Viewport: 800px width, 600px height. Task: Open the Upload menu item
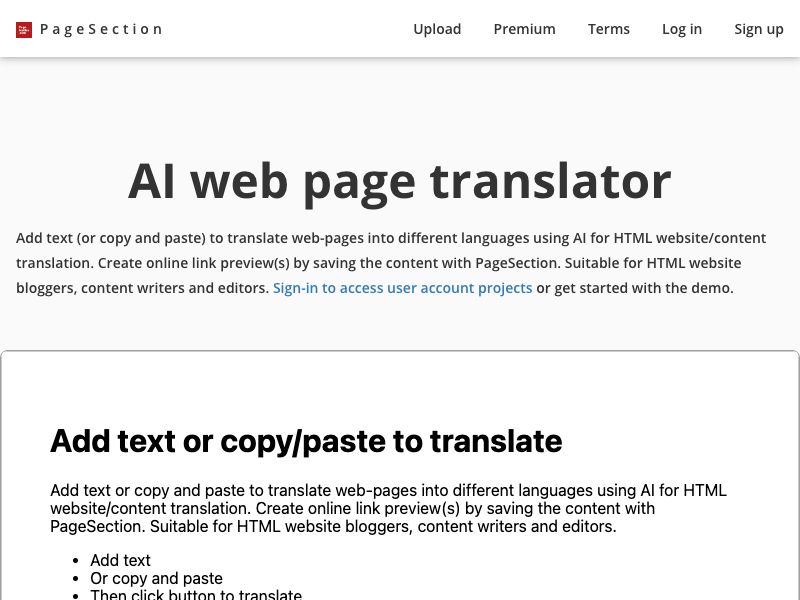point(437,29)
